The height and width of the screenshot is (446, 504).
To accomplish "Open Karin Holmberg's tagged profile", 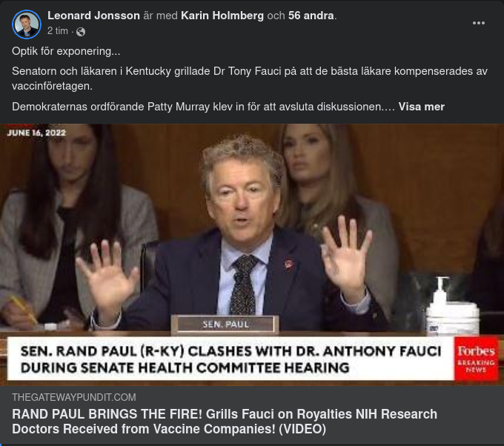I will click(222, 16).
